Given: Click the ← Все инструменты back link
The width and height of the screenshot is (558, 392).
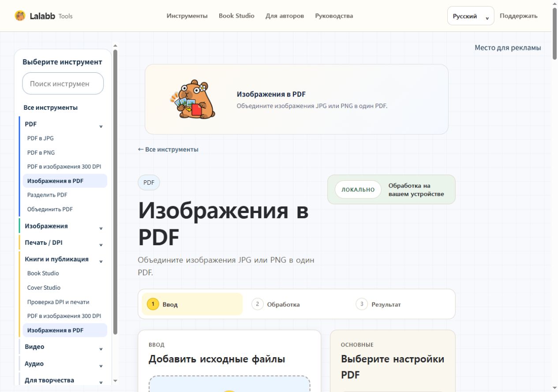Looking at the screenshot, I should 168,149.
